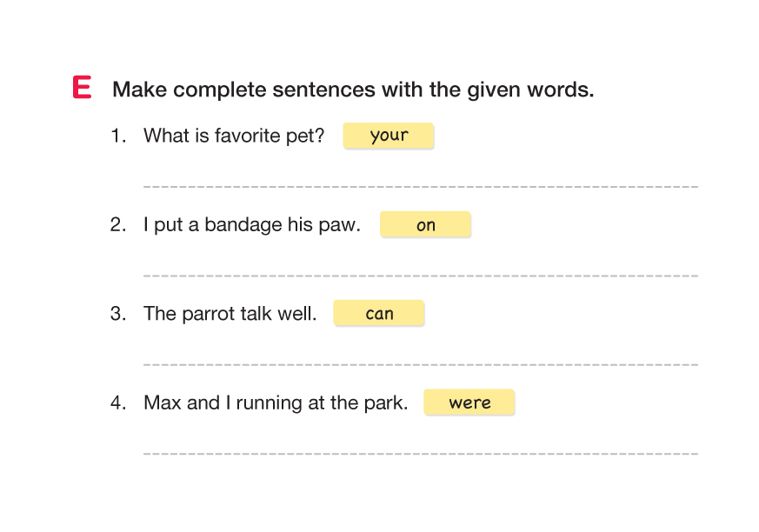Pick the yellow "can" word chip
The image size is (759, 532).
click(x=379, y=314)
